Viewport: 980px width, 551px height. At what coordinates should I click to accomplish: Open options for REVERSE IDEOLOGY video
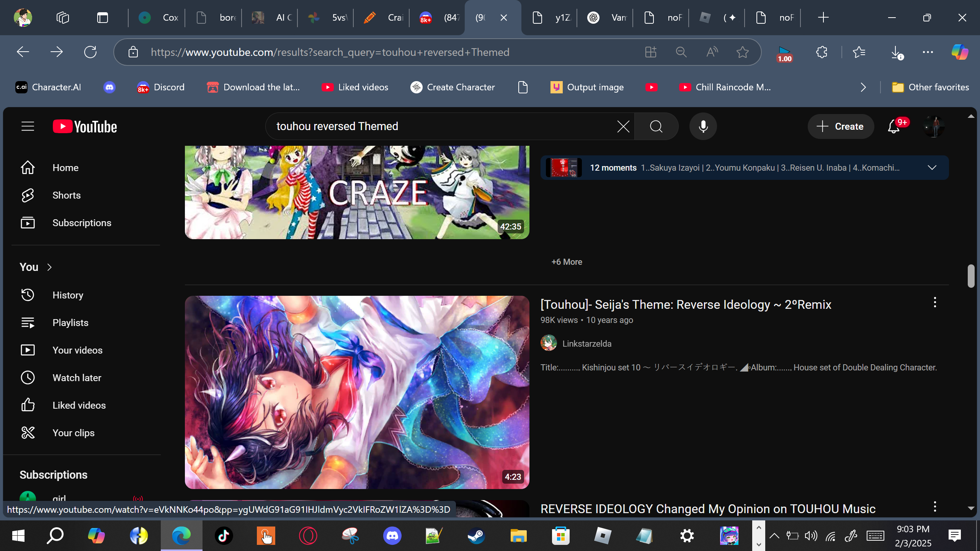click(x=935, y=507)
